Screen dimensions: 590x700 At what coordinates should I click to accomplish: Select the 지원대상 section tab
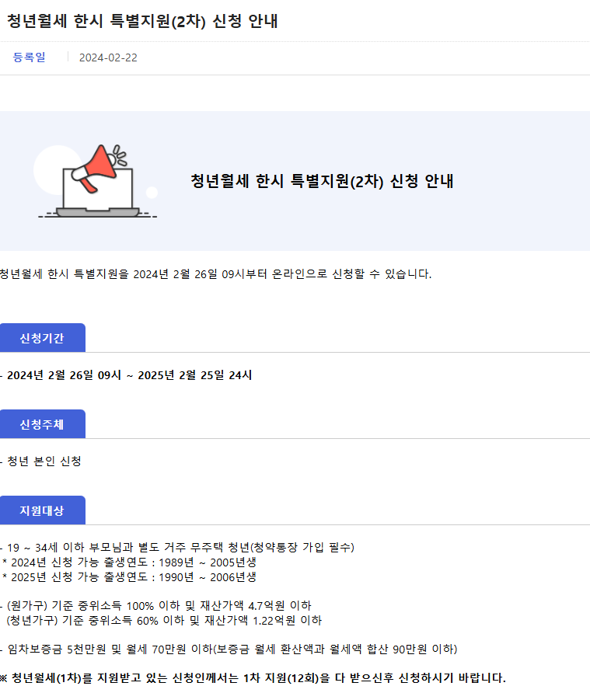[x=43, y=510]
